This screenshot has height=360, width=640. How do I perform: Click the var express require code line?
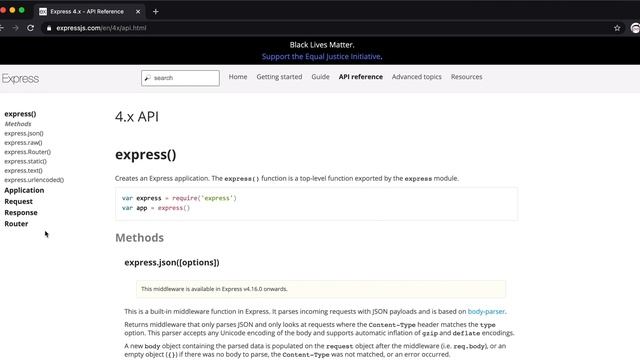click(179, 198)
